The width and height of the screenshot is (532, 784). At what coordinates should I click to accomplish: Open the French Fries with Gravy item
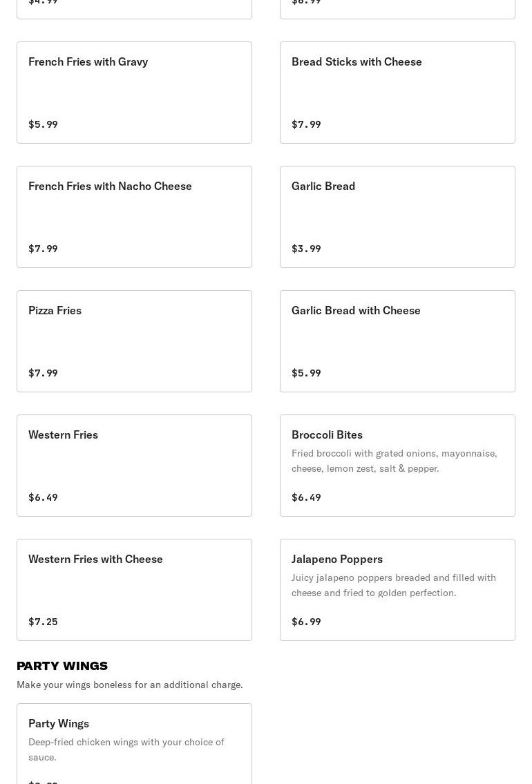point(134,93)
